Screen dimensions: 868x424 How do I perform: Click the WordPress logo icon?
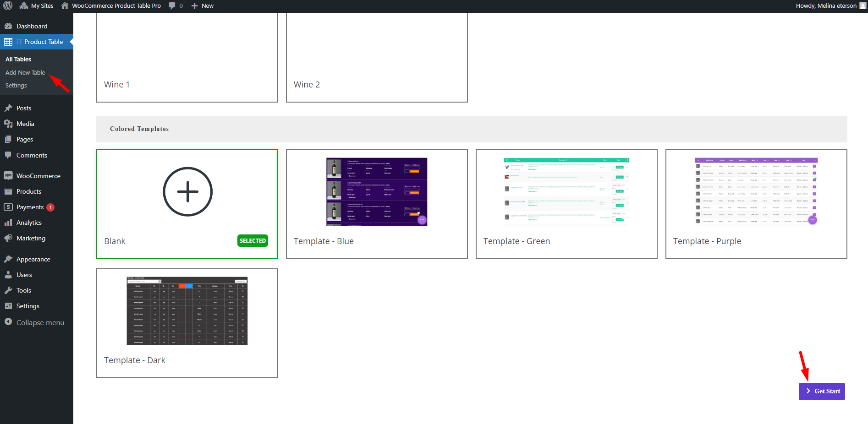pyautogui.click(x=8, y=5)
